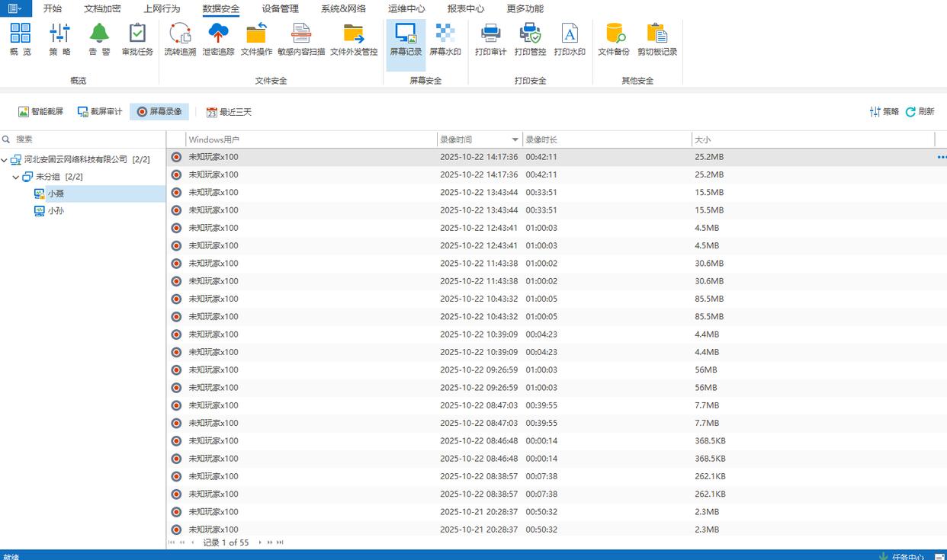Image resolution: width=947 pixels, height=560 pixels.
Task: Open the 录像时间 column sort dropdown arrow
Action: click(515, 140)
